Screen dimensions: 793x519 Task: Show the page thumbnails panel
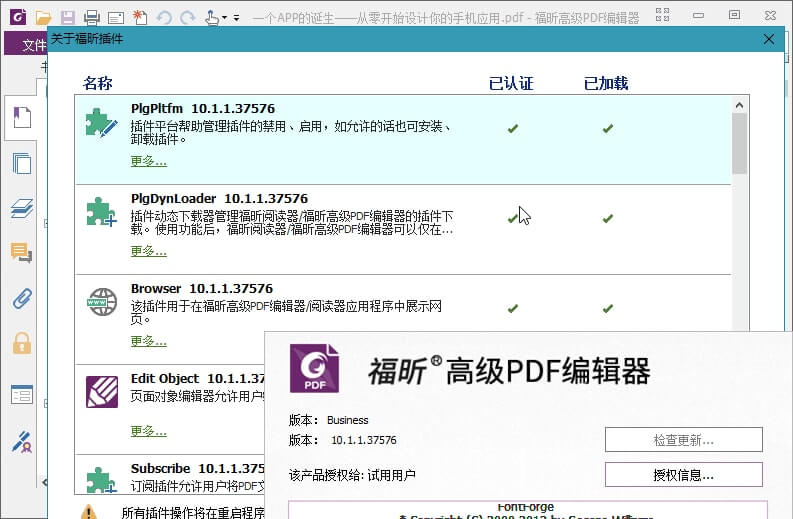pos(21,163)
